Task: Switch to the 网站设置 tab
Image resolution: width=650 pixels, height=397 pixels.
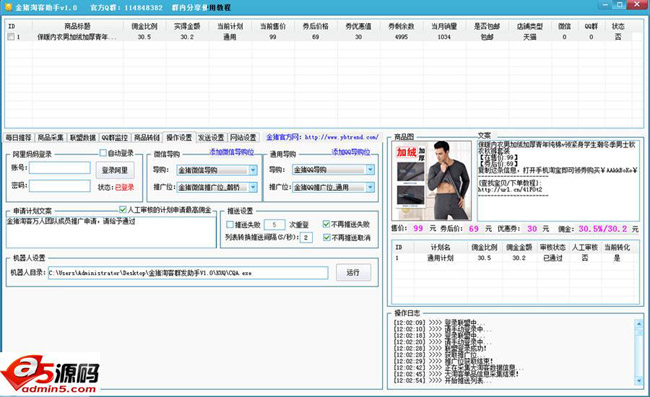Action: tap(243, 138)
